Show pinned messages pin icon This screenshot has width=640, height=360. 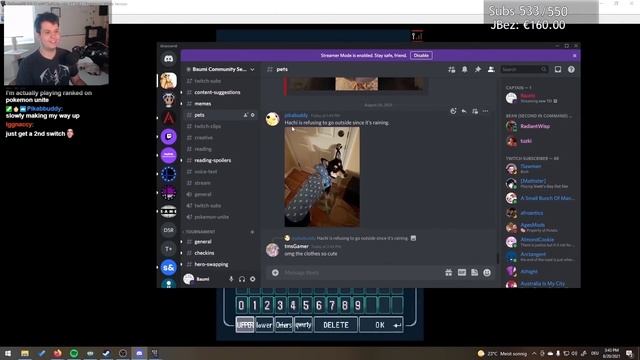tap(478, 69)
